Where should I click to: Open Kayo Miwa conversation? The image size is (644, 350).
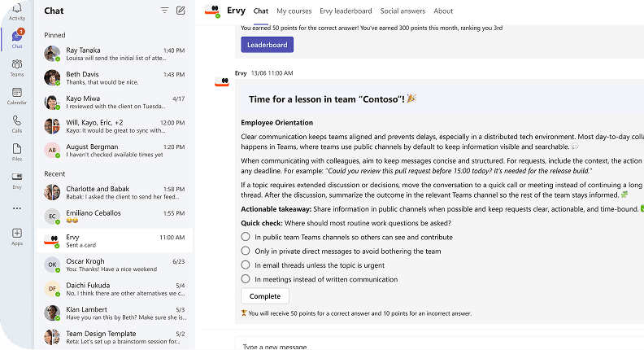114,102
